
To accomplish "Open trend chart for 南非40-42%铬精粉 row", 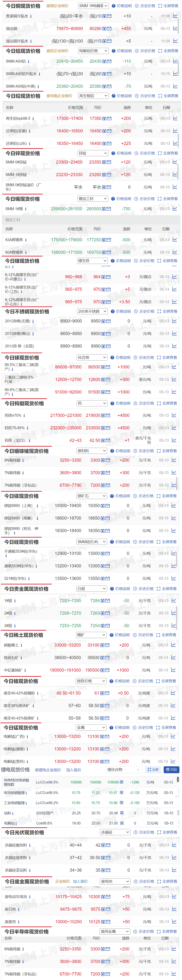I will 173,693.
